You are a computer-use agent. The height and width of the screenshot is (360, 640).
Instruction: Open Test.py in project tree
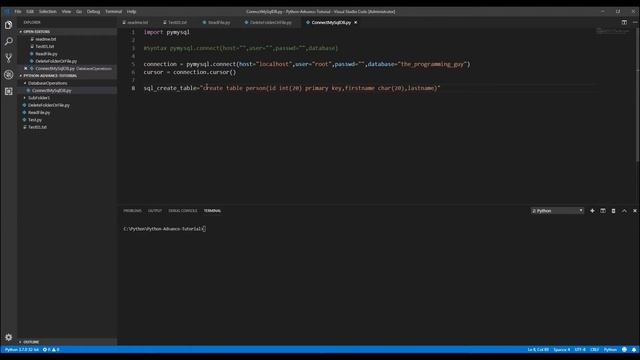pyautogui.click(x=35, y=120)
